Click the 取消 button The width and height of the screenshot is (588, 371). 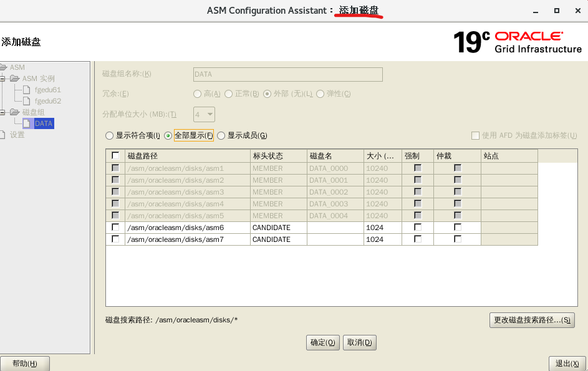360,342
